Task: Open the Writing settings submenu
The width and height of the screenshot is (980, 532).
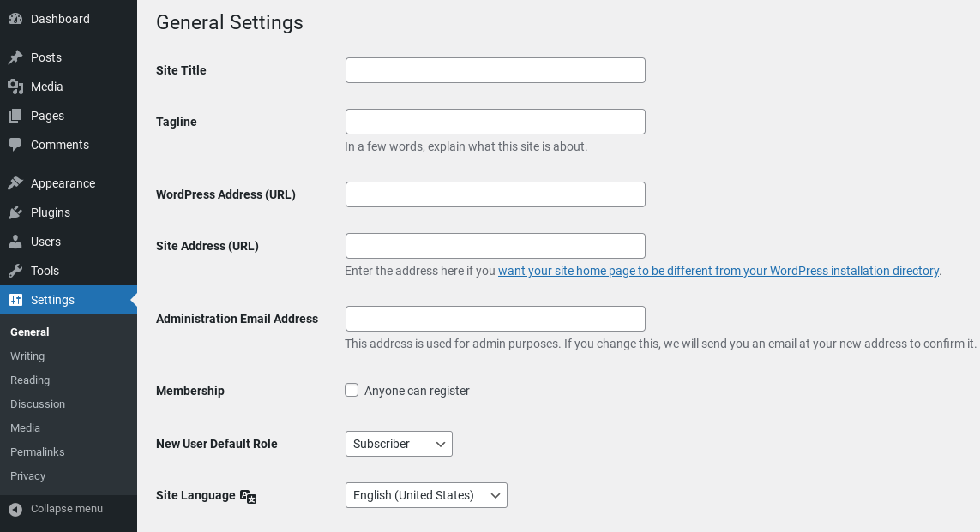Action: click(27, 356)
